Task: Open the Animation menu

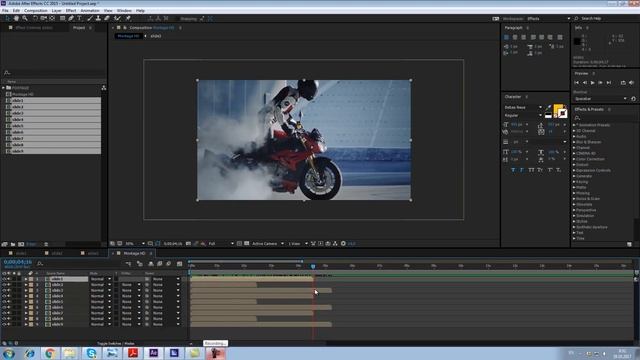Action: point(90,11)
